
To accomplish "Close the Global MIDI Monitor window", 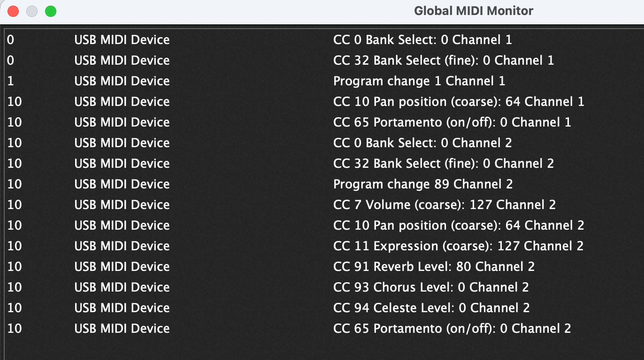I will (13, 11).
